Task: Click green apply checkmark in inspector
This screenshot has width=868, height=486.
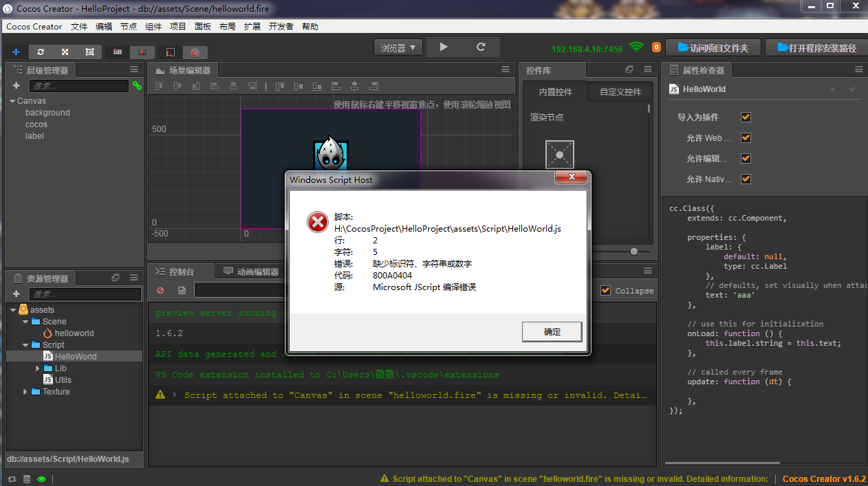Action: pyautogui.click(x=852, y=89)
